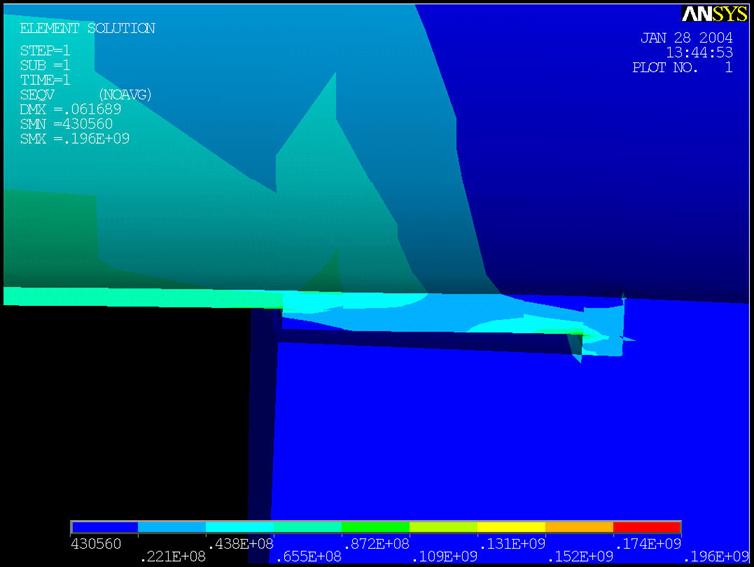Click the SEQV label
Viewport: 754px width, 567px height.
pos(37,95)
